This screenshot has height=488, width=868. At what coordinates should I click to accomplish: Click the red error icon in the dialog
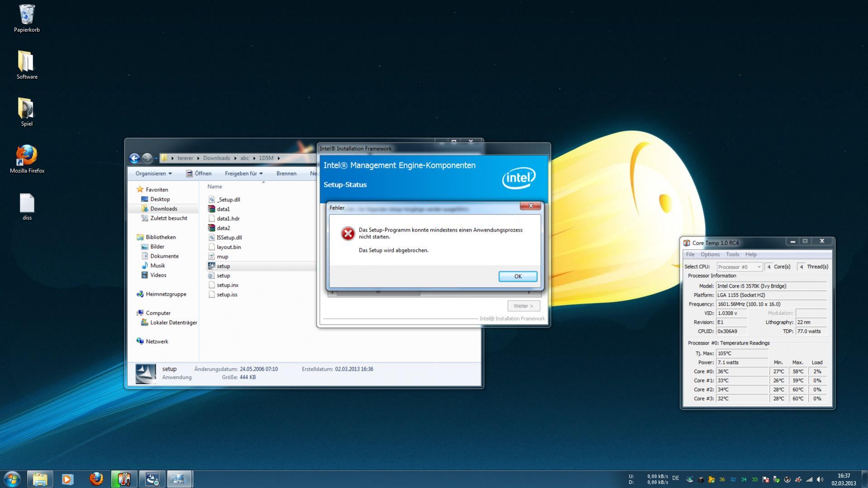pyautogui.click(x=348, y=233)
